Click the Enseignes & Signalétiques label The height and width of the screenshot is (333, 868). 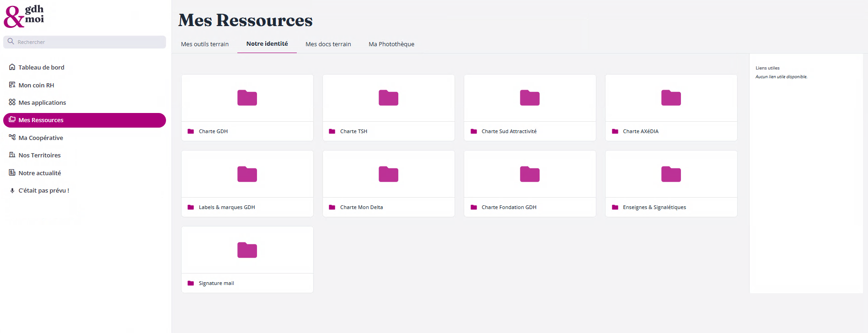point(654,207)
